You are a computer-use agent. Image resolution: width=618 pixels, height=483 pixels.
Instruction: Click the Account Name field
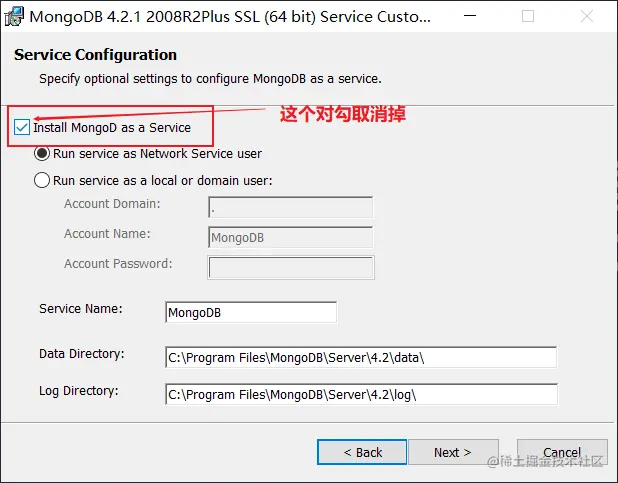point(290,237)
